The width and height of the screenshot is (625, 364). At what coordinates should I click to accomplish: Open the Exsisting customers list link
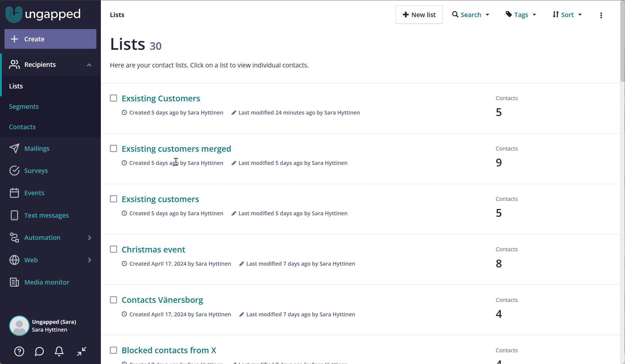[160, 199]
